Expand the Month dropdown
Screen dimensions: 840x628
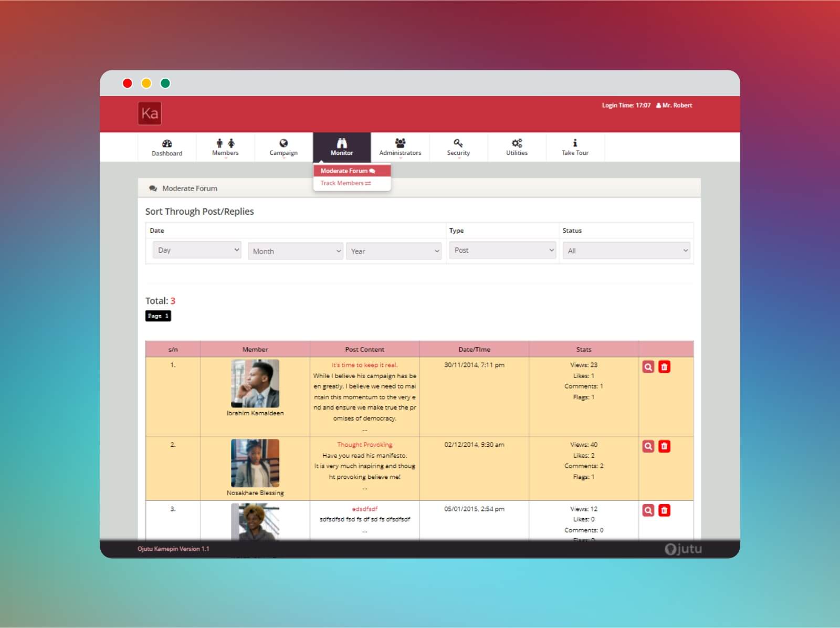(296, 251)
